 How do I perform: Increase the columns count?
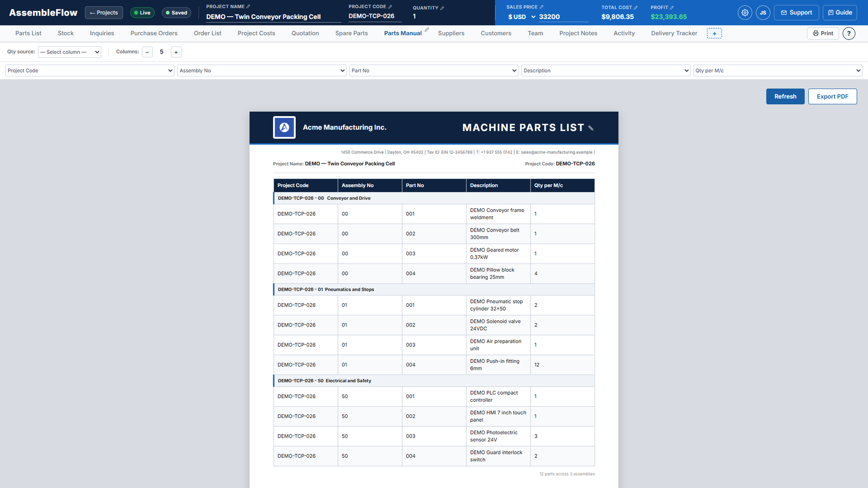176,52
